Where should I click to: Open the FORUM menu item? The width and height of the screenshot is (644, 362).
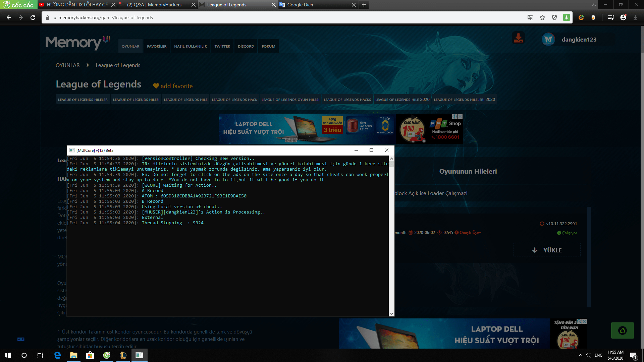point(268,46)
